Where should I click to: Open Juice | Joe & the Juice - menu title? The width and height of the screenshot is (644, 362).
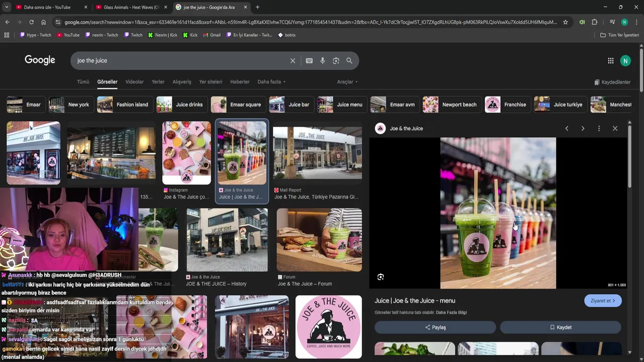click(x=415, y=301)
